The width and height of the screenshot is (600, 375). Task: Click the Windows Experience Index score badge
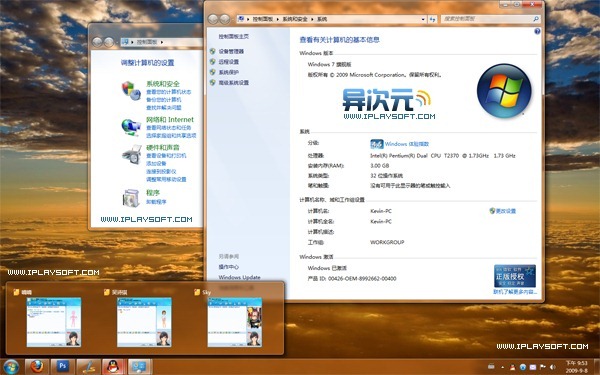click(377, 144)
